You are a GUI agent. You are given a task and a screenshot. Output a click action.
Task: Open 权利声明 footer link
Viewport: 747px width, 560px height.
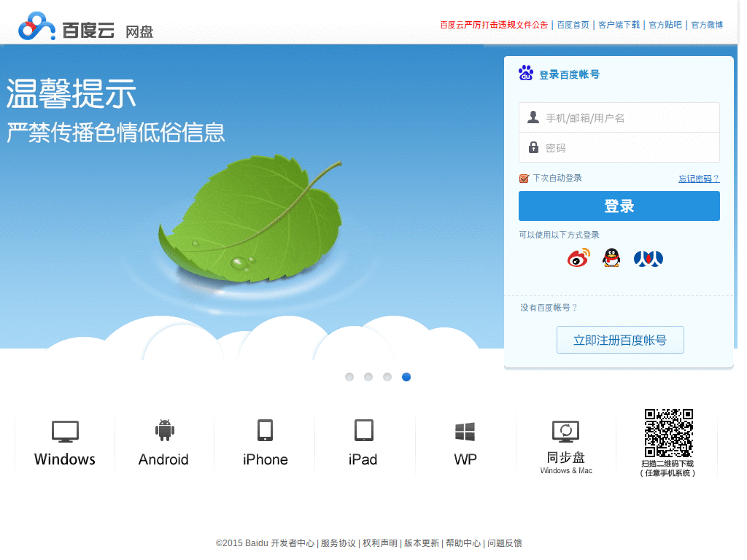pos(379,542)
